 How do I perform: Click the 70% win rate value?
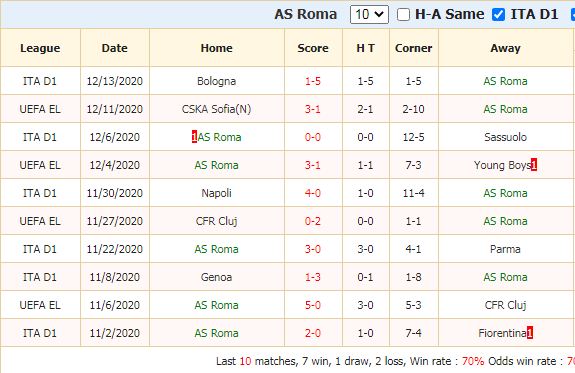473,361
